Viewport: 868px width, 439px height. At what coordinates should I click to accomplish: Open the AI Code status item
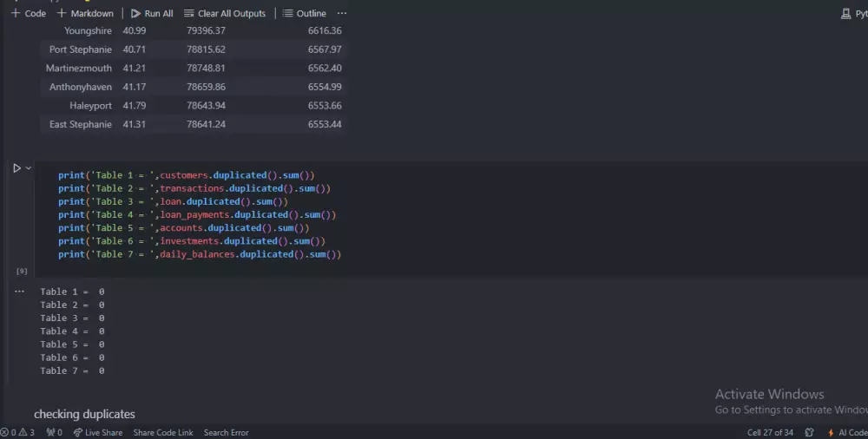click(x=847, y=432)
